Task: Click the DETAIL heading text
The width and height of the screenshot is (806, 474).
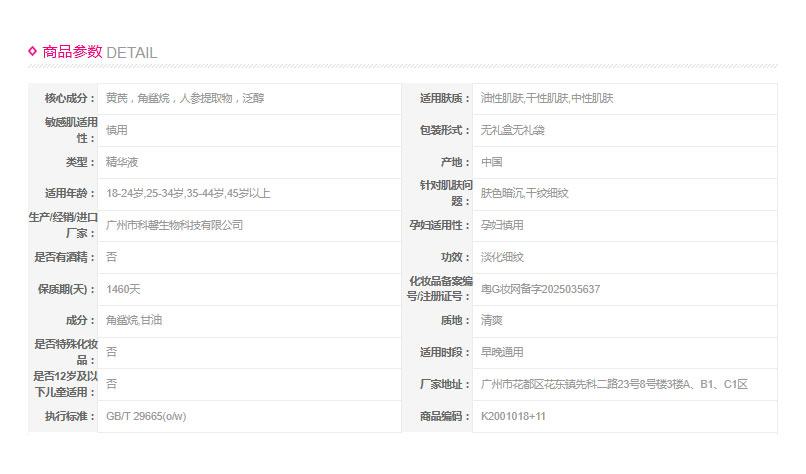Action: tap(131, 53)
